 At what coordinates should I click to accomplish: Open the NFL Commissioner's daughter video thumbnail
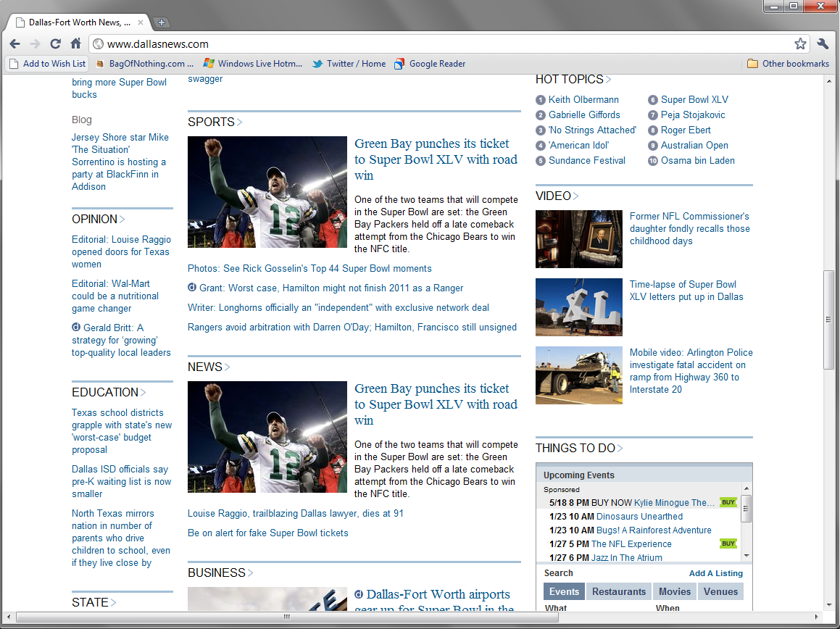[x=578, y=239]
